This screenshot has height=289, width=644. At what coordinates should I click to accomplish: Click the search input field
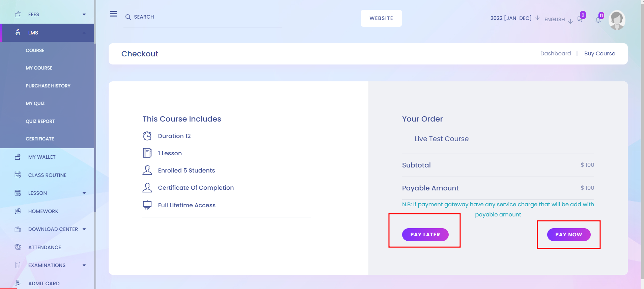[x=202, y=17]
